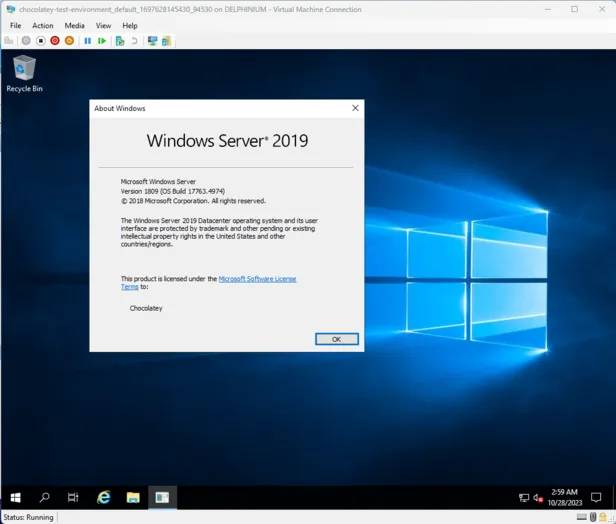Open the Microsoft Software License Terms link

click(x=257, y=279)
